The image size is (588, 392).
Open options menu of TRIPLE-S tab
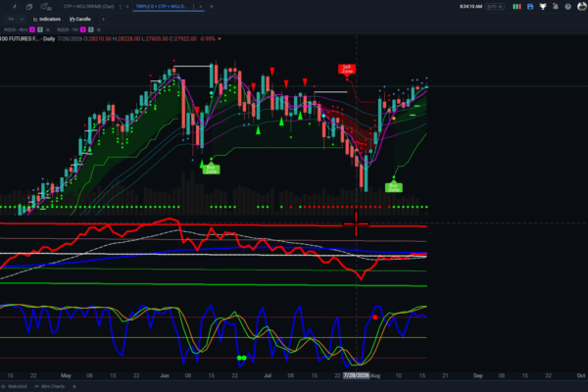[x=193, y=7]
